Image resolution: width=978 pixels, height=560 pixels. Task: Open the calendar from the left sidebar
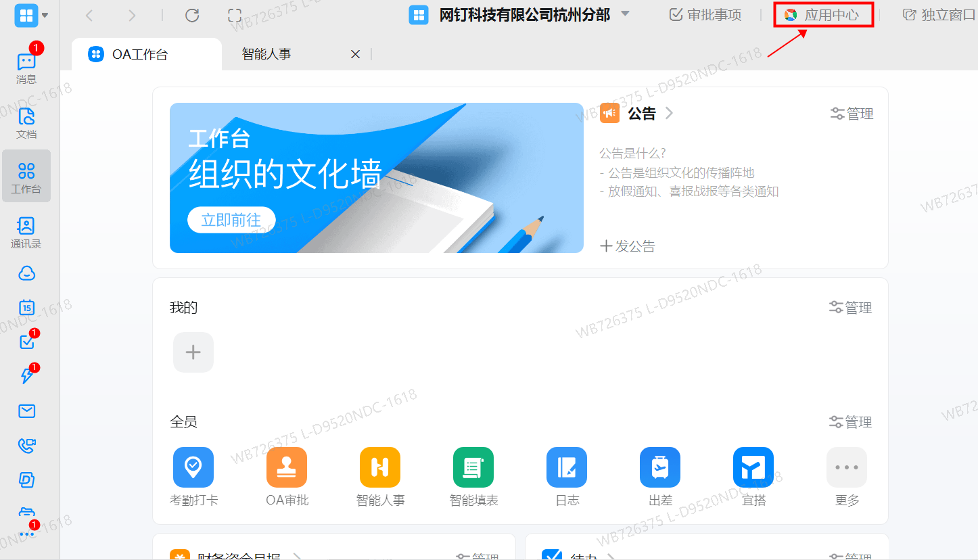26,307
